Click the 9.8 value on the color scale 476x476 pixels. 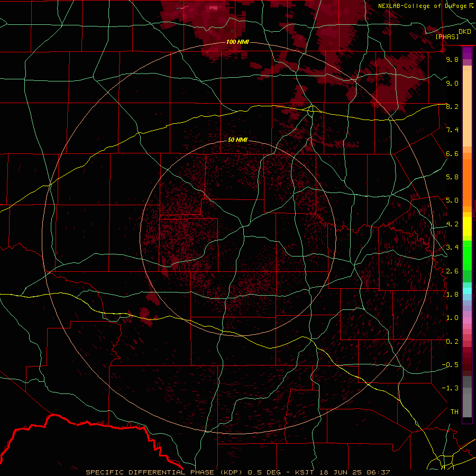452,59
